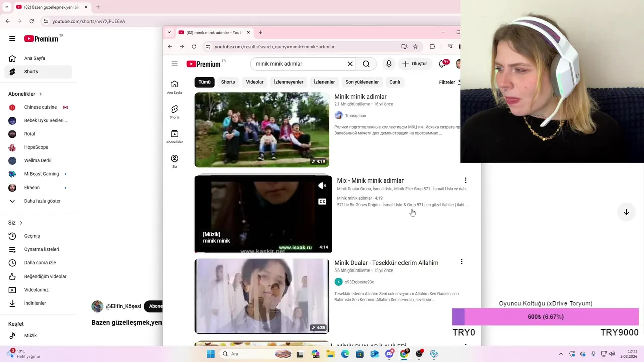Click the install app icon in the address bar
The height and width of the screenshot is (362, 644).
tap(404, 47)
